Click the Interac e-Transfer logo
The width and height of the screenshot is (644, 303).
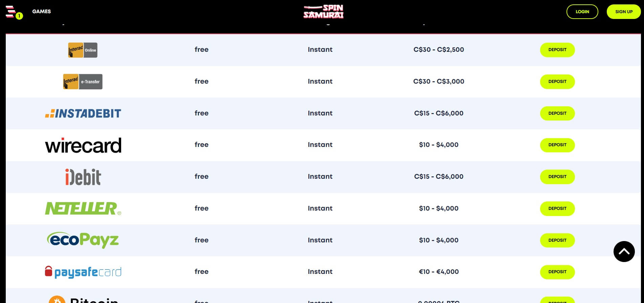(x=83, y=82)
